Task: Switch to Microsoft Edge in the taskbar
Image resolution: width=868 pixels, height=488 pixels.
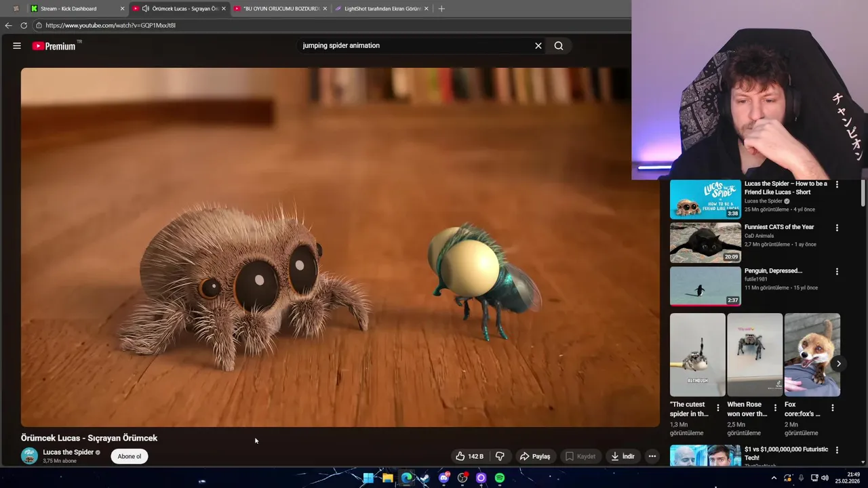Action: (x=406, y=478)
